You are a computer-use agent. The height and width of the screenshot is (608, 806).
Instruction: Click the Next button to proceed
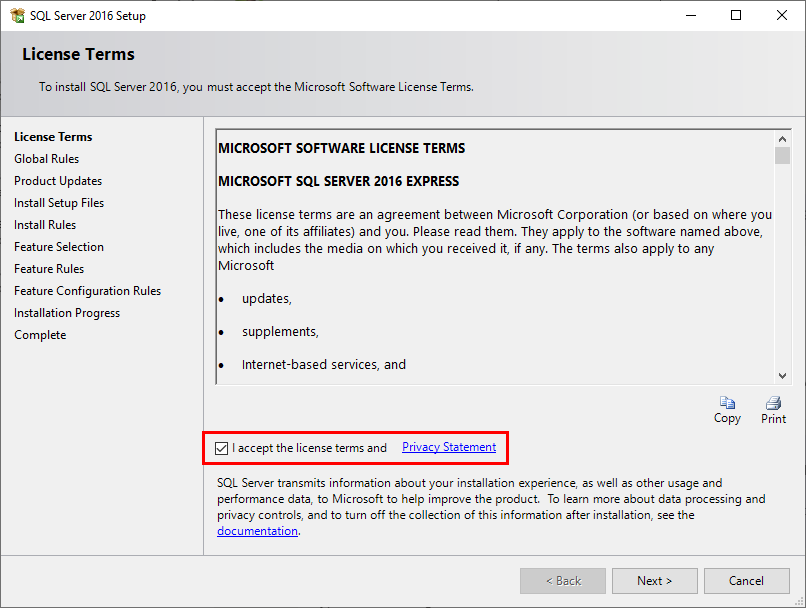(654, 581)
